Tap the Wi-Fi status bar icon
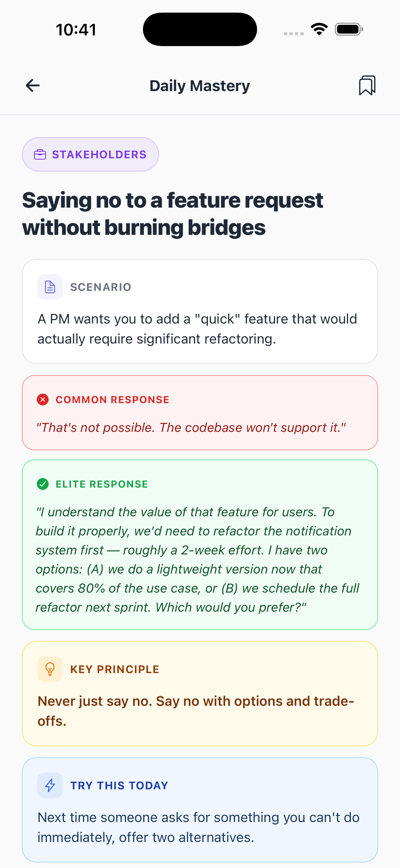Image resolution: width=400 pixels, height=868 pixels. pos(319,29)
